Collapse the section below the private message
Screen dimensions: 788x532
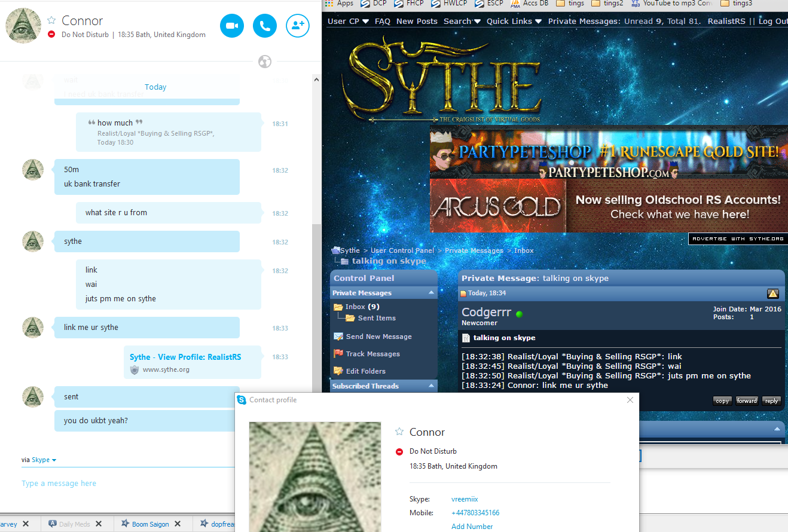(x=777, y=429)
